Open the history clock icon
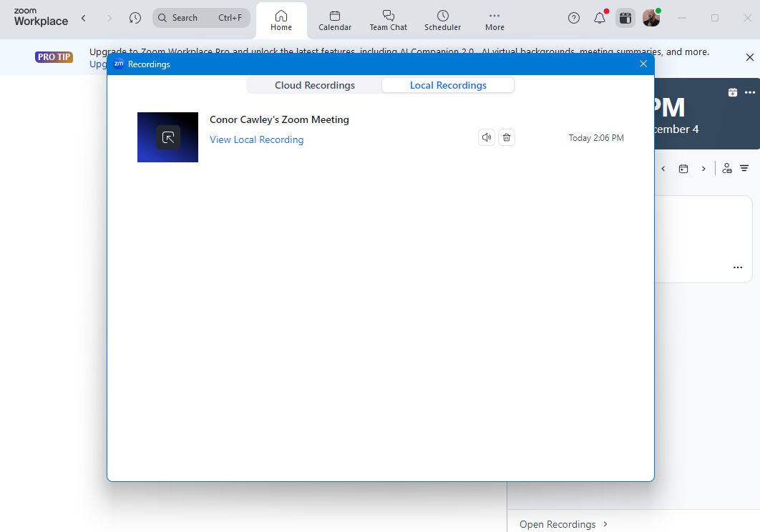Viewport: 760px width, 532px height. 135,18
